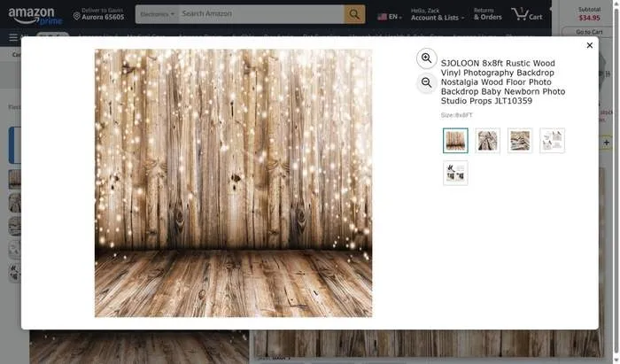Close the image viewer popup
This screenshot has height=364, width=620.
click(590, 45)
